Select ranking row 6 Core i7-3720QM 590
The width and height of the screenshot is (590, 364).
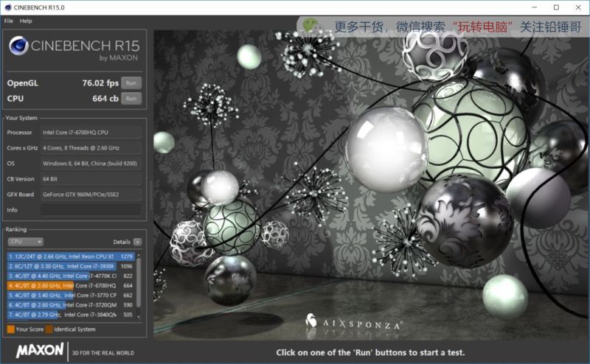coord(71,305)
